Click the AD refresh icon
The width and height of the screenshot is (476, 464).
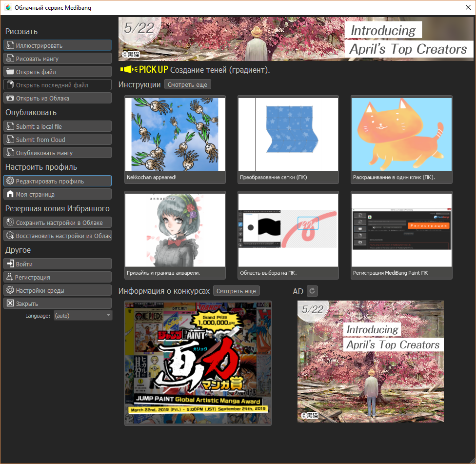click(313, 291)
